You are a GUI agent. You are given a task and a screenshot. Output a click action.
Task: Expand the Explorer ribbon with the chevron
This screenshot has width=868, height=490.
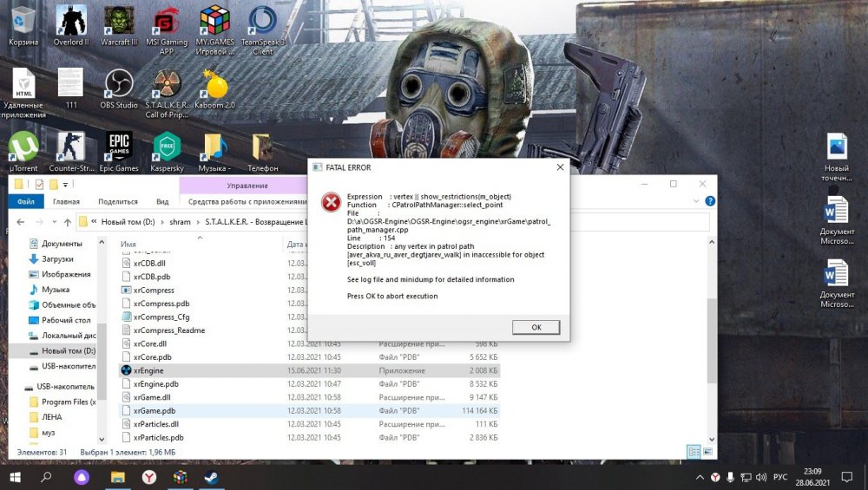click(x=696, y=201)
